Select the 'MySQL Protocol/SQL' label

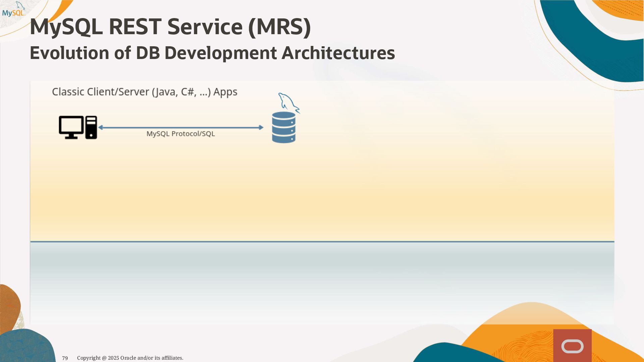tap(180, 134)
